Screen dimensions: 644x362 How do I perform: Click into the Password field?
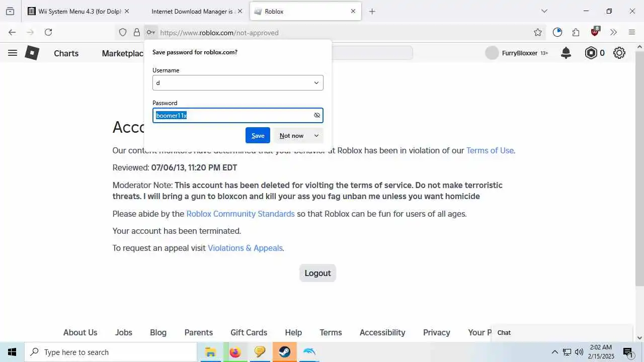pos(238,115)
